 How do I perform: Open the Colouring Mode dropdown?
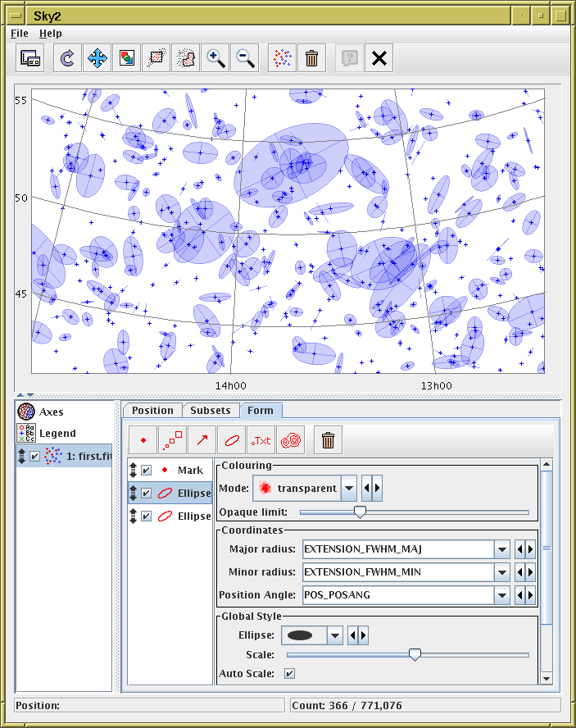coord(349,489)
